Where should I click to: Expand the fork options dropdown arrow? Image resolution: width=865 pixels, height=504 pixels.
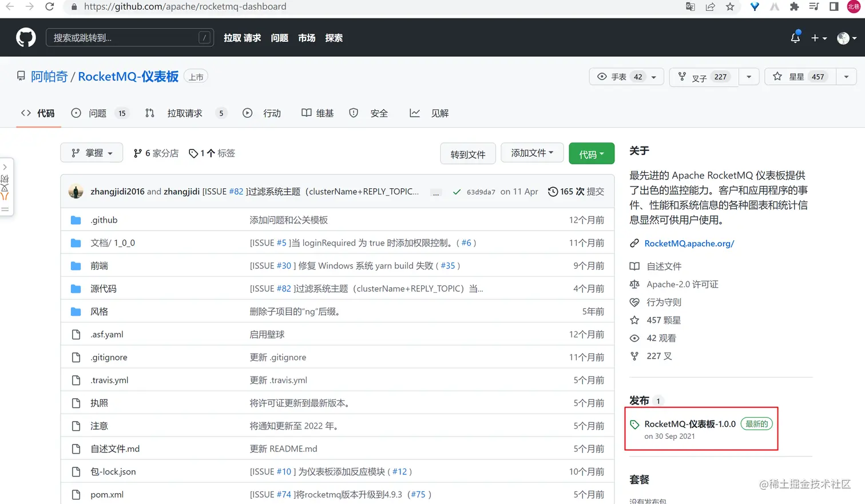click(x=749, y=77)
